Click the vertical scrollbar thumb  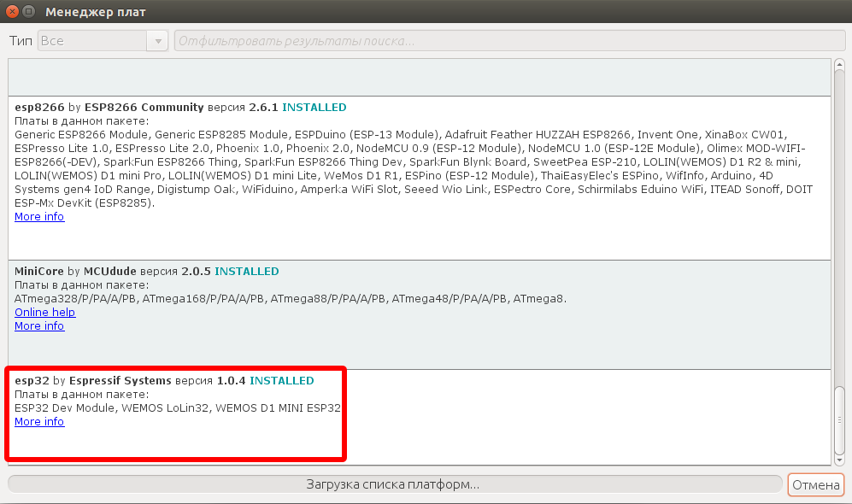[839, 419]
